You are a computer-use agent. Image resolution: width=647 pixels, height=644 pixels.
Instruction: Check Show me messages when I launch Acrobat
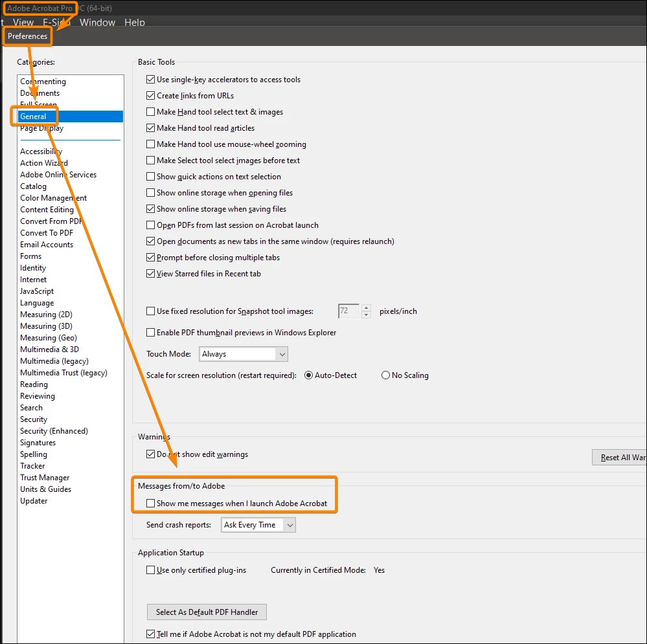coord(151,503)
